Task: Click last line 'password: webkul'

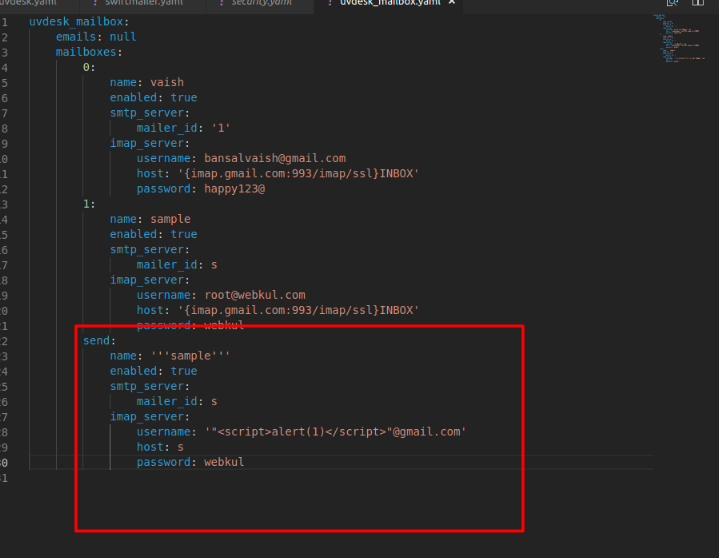Action: point(190,462)
